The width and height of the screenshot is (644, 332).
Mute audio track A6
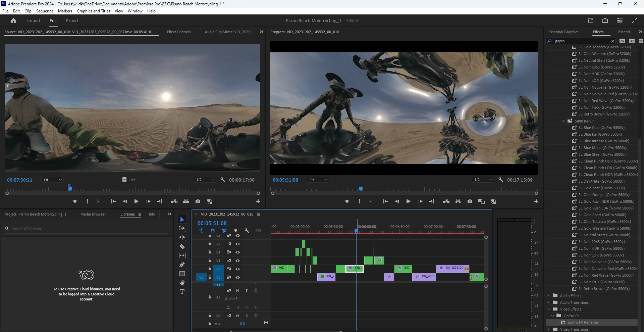pyautogui.click(x=237, y=316)
